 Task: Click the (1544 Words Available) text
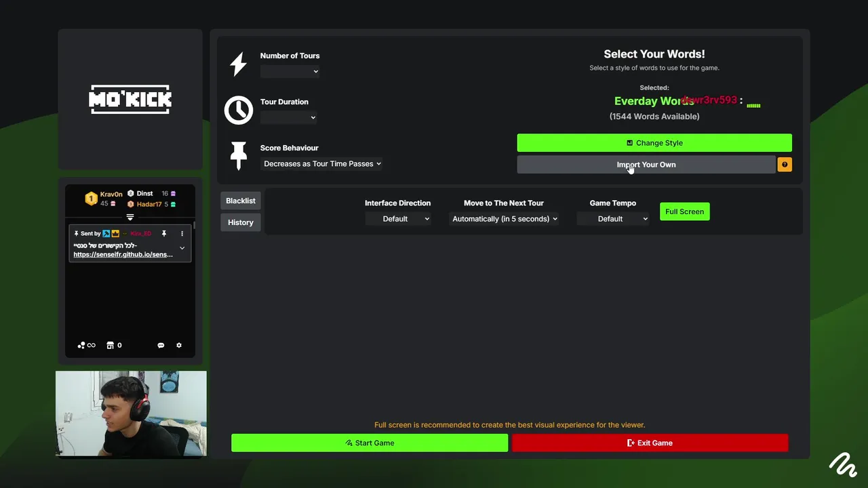[x=654, y=117]
